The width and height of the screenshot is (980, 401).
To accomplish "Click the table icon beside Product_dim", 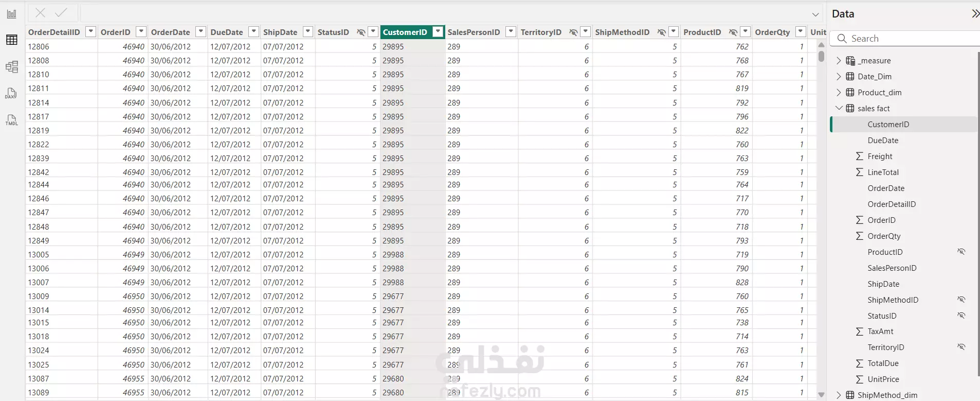I will click(x=850, y=93).
